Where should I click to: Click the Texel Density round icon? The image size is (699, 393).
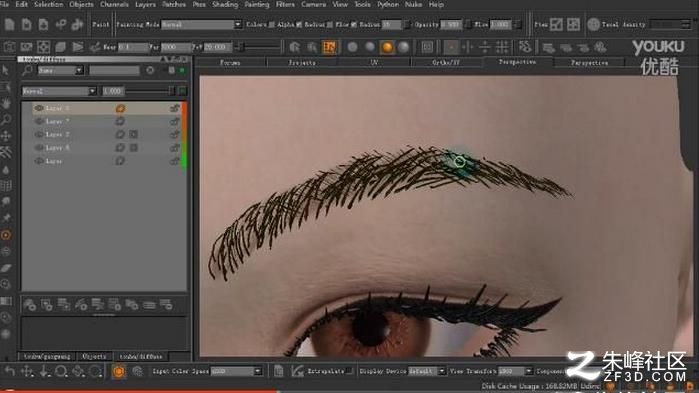click(593, 24)
